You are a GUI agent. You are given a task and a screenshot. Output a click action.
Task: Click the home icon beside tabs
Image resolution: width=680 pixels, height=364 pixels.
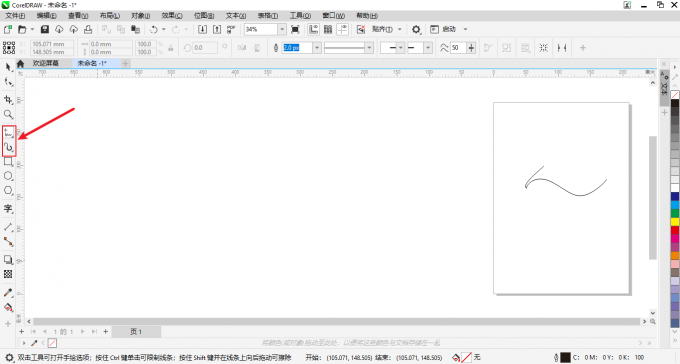(x=20, y=63)
